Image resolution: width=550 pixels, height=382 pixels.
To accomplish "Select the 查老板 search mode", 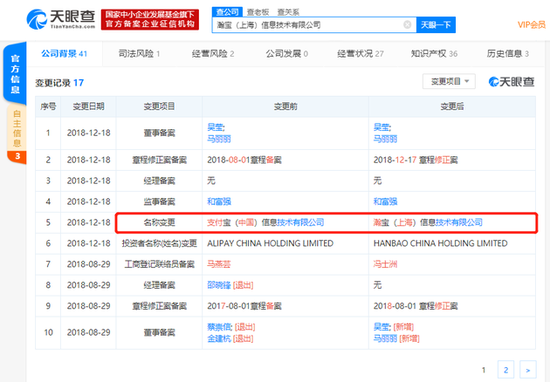I will click(258, 12).
